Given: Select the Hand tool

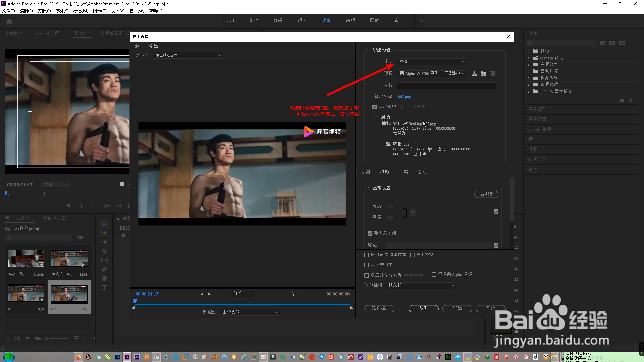Looking at the screenshot, I should [x=104, y=278].
